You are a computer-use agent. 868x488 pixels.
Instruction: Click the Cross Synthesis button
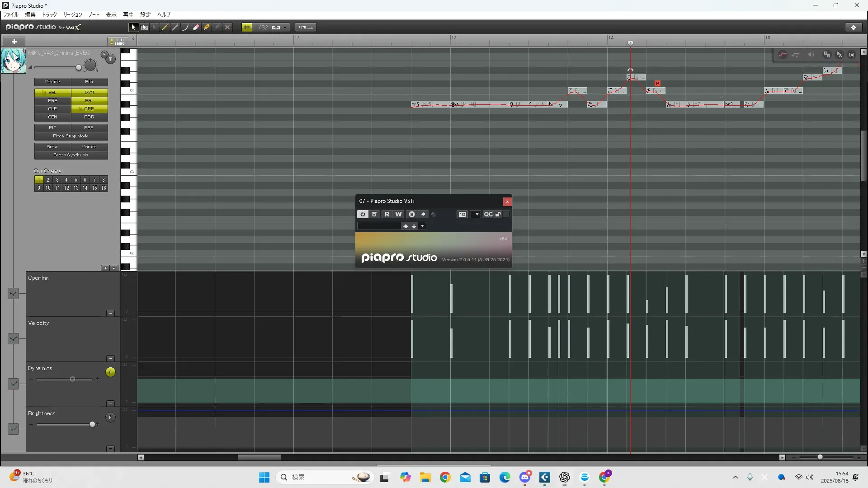coord(71,155)
